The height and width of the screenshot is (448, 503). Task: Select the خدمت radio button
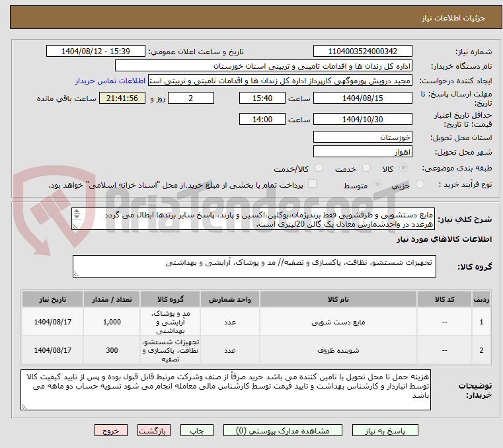click(x=366, y=168)
